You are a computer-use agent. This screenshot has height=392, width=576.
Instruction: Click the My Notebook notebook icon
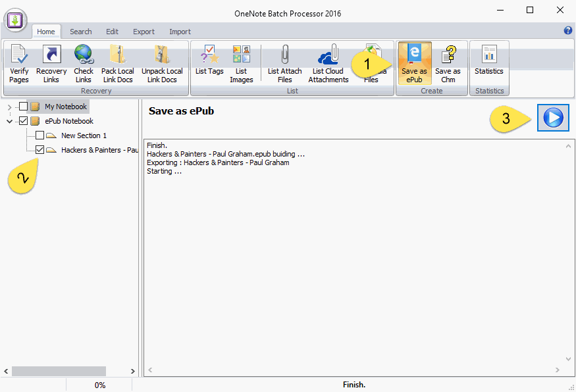35,107
